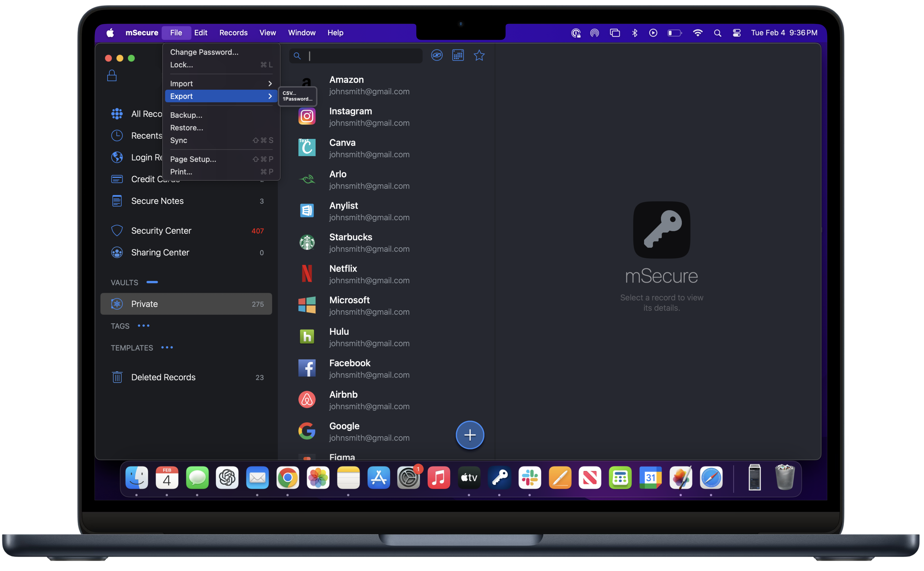Open the calendar date filter icon

[458, 55]
